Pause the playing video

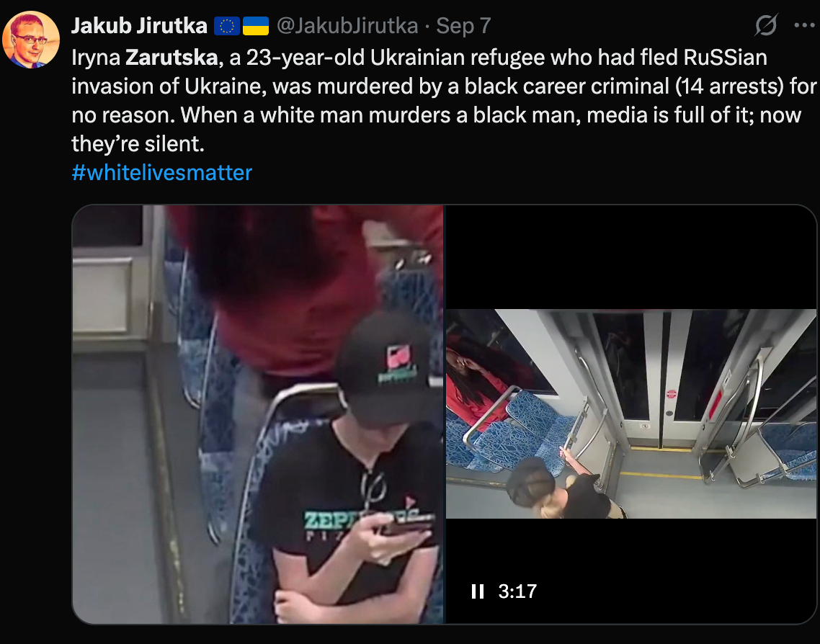477,591
